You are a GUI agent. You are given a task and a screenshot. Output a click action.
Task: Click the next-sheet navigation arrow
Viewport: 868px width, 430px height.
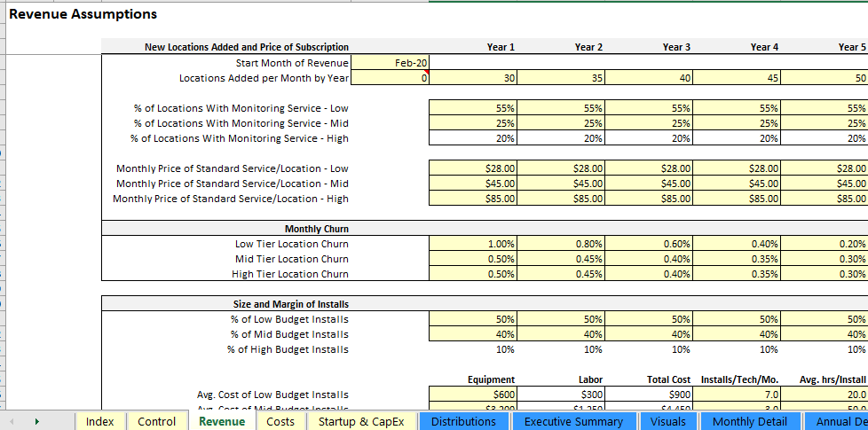tap(37, 421)
